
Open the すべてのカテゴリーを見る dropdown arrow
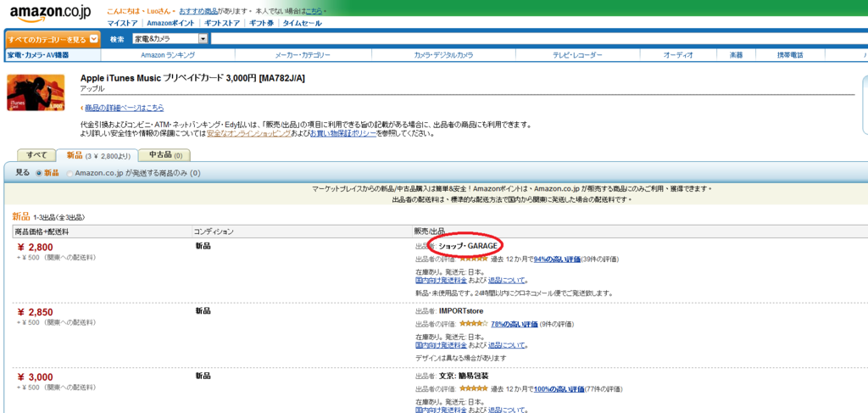93,39
